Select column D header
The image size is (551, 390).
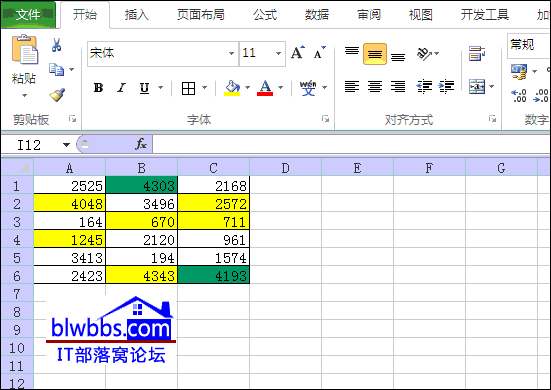pyautogui.click(x=285, y=168)
